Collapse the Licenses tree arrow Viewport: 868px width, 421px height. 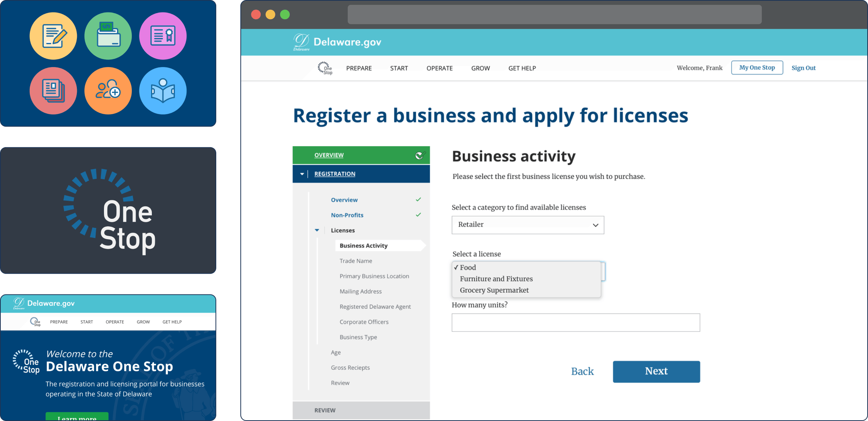[x=317, y=230]
